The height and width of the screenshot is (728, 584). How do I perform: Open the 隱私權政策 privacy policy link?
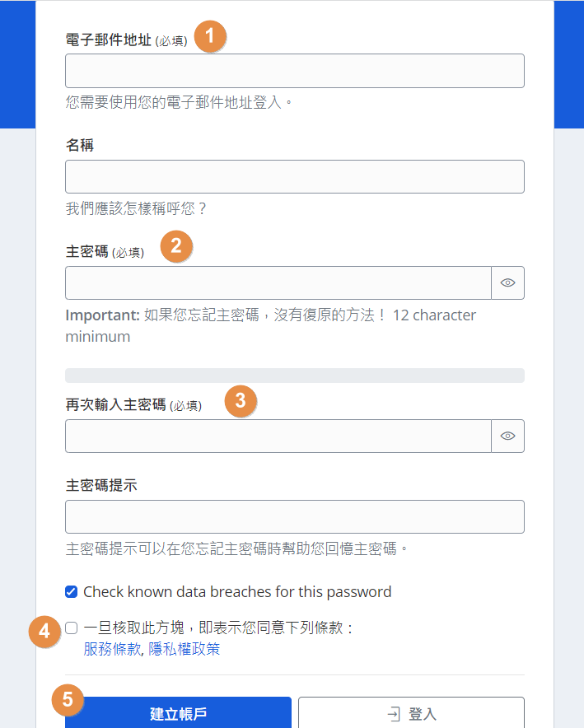[185, 649]
